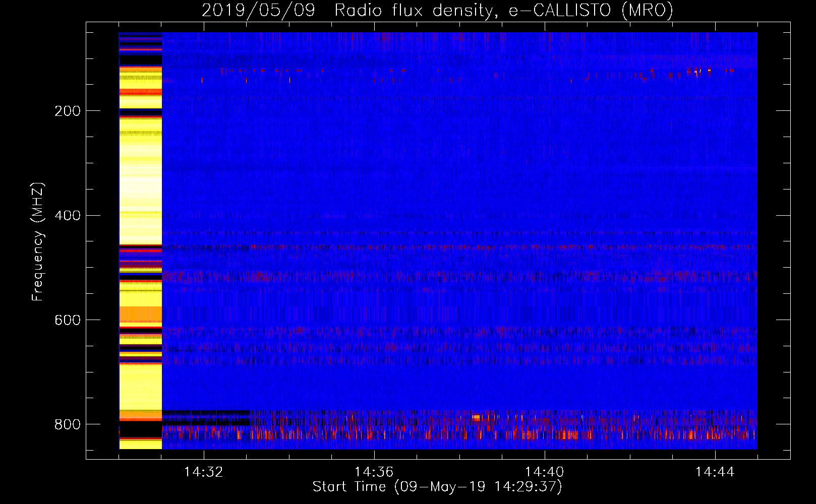Click the plot title "Radio flux density, e-CALLISTO (MRO)"
This screenshot has width=816, height=504.
point(504,10)
